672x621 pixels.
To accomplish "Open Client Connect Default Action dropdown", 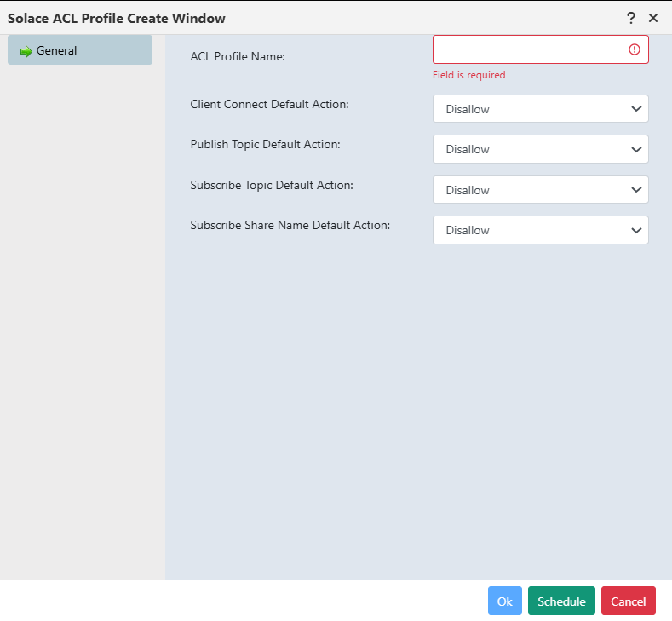I will [x=541, y=109].
